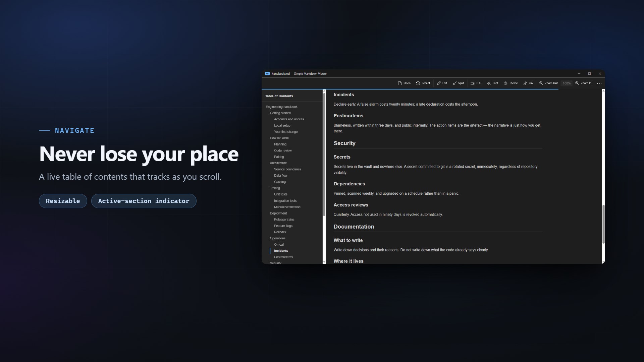Close the Simple Markdown Viewer window

(x=600, y=74)
